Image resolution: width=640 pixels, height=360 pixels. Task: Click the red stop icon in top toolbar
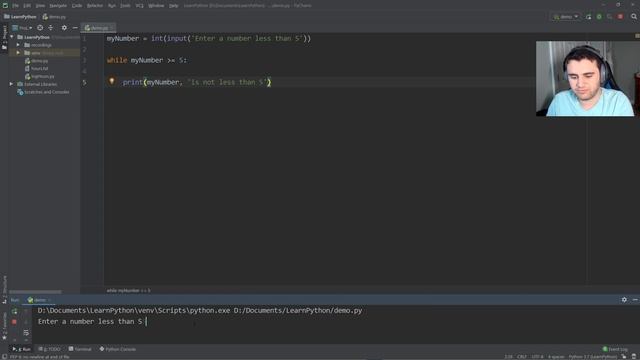point(620,17)
